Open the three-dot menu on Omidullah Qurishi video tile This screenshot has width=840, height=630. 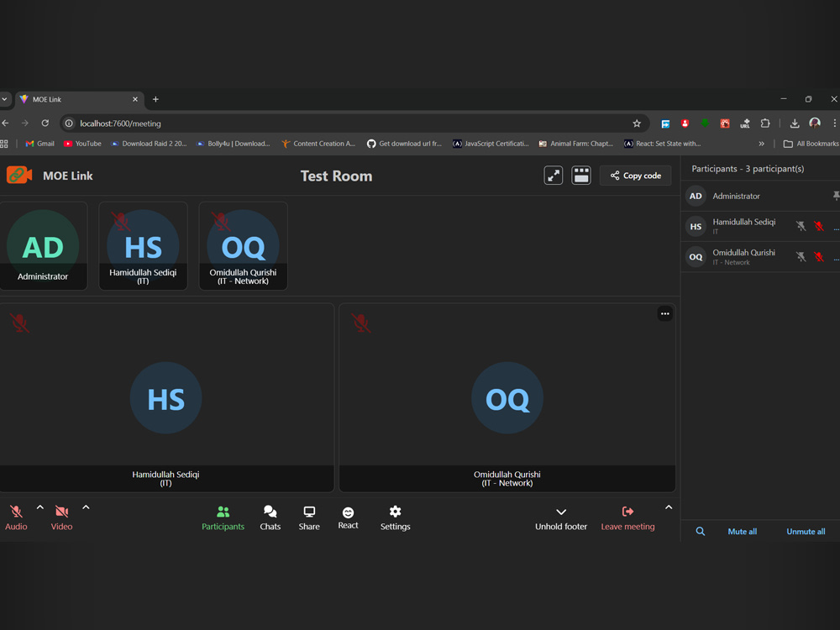click(x=664, y=314)
